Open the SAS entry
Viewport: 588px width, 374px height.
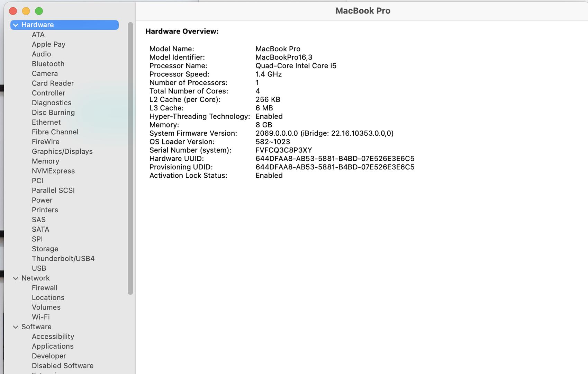click(39, 220)
